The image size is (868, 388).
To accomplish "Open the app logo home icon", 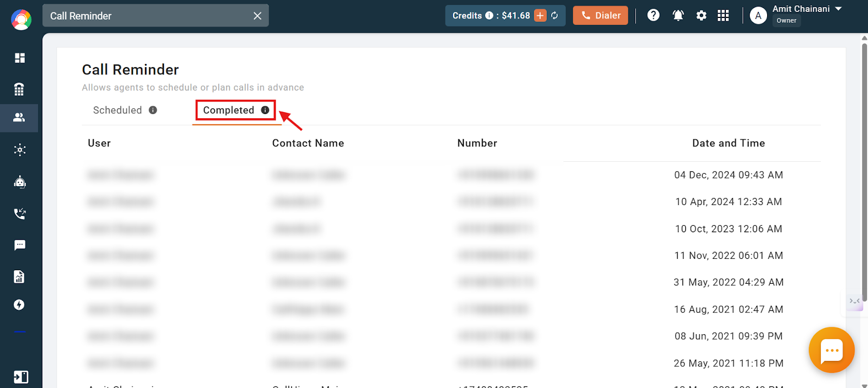I will pyautogui.click(x=21, y=20).
